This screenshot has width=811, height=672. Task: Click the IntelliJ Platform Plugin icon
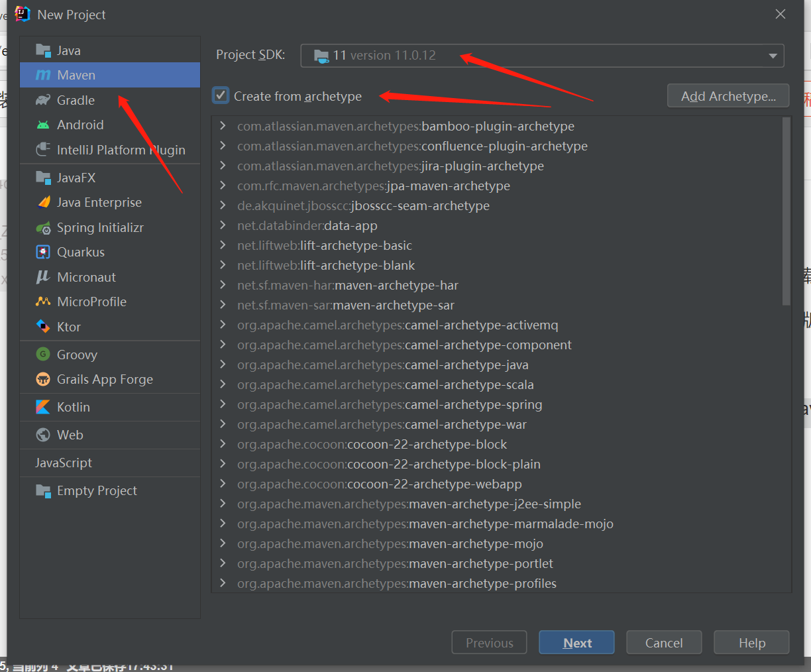43,150
